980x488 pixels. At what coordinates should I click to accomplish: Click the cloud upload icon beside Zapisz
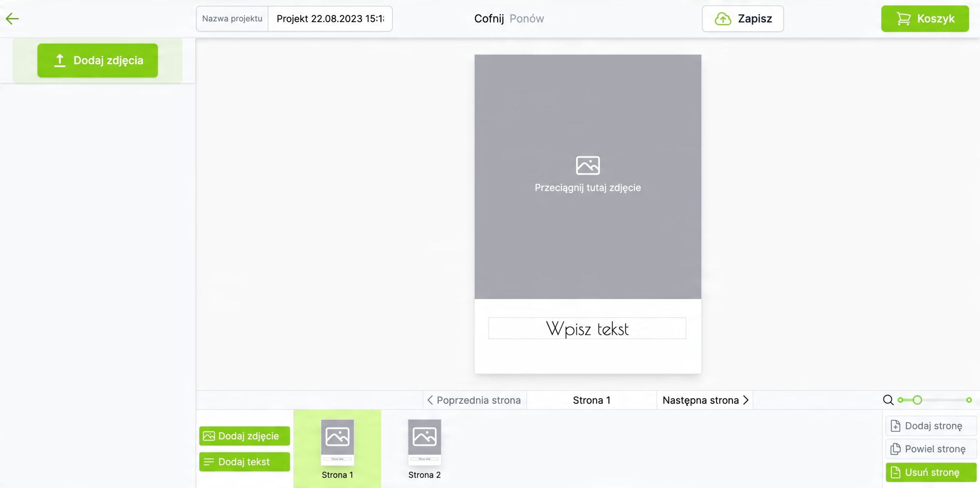click(x=723, y=19)
